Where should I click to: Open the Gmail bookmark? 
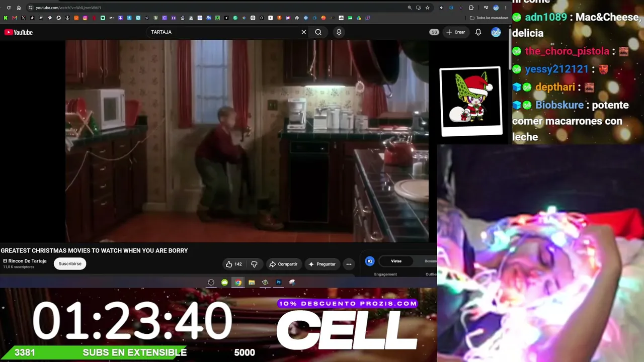(x=15, y=18)
